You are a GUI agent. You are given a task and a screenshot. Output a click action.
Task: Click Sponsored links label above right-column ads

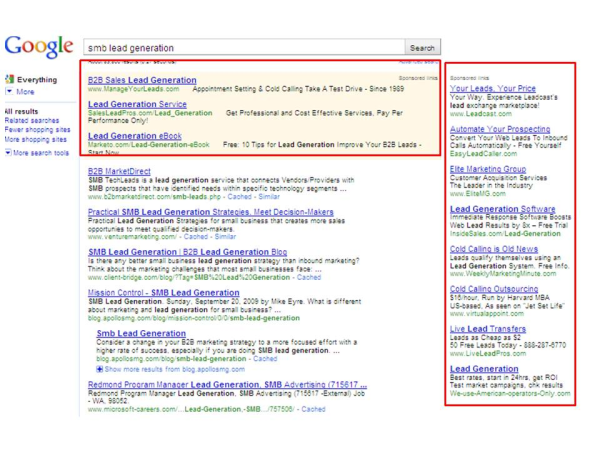(x=470, y=78)
